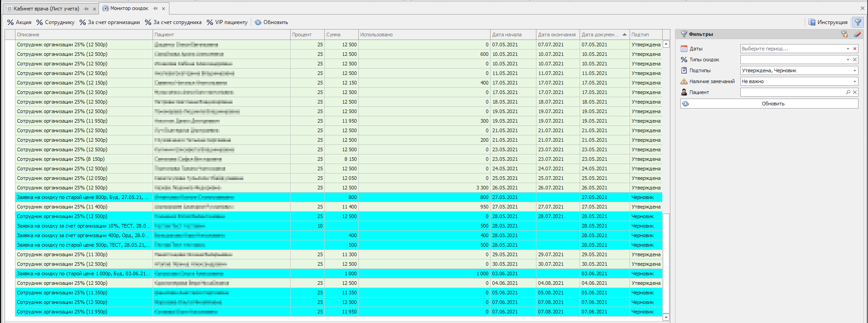Click the magnifier in Пациент field
Viewport: 868px width, 323px height.
pyautogui.click(x=848, y=92)
